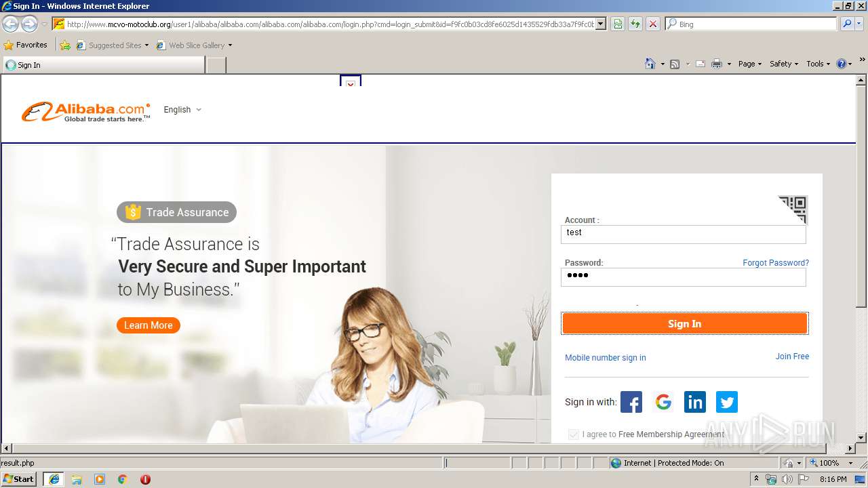This screenshot has width=868, height=488.
Task: Click the vertical scrollbar thumb
Action: 861,197
